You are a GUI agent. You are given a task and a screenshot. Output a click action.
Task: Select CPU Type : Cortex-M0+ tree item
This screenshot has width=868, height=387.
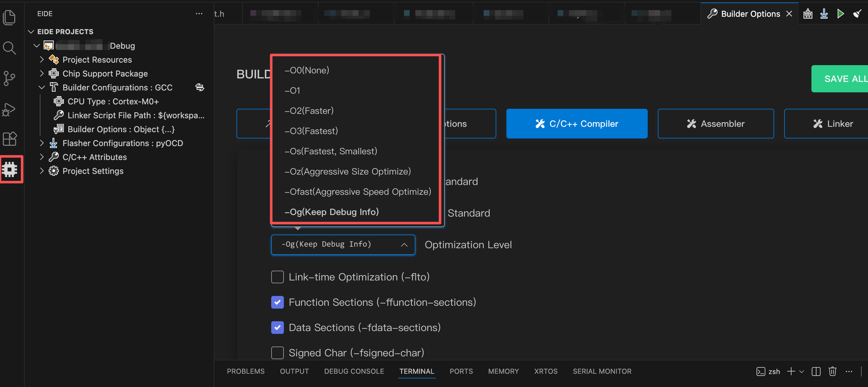(113, 101)
